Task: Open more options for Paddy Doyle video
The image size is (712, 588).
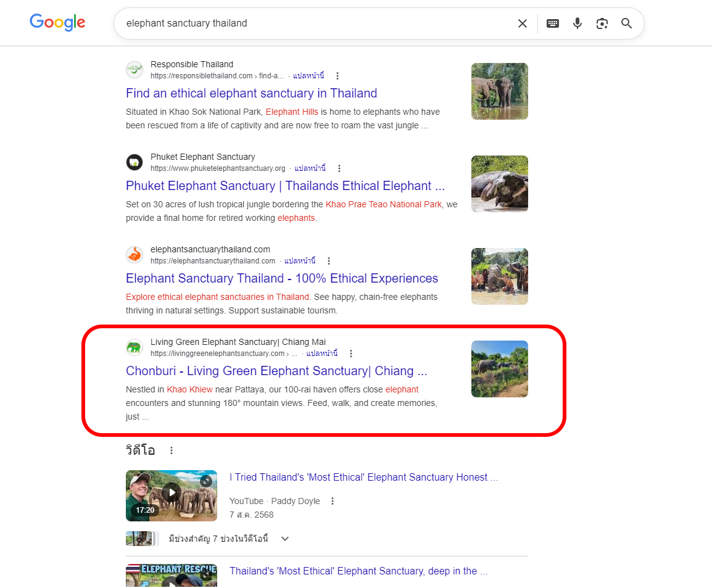Action: pos(333,501)
